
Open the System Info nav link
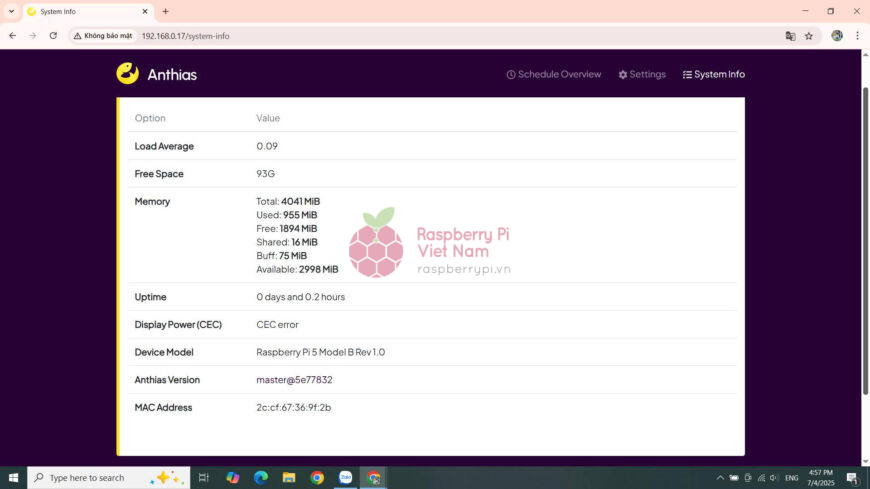coord(713,74)
